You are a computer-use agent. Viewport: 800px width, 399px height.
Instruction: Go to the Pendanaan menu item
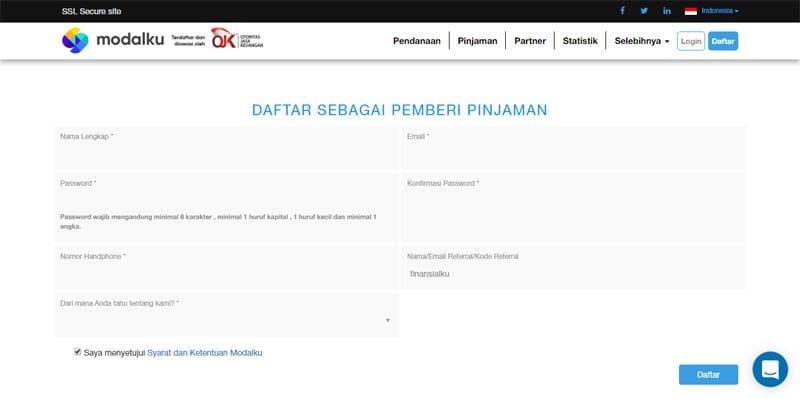[x=417, y=41]
